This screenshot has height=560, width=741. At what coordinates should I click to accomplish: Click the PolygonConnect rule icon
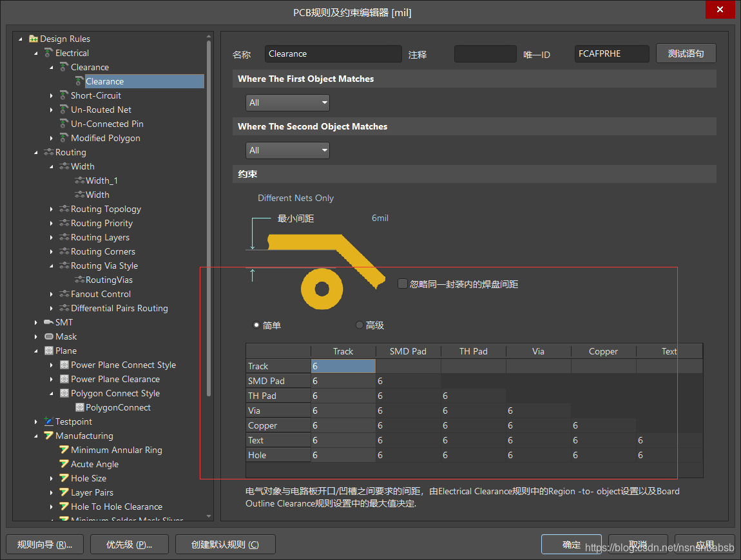point(79,407)
